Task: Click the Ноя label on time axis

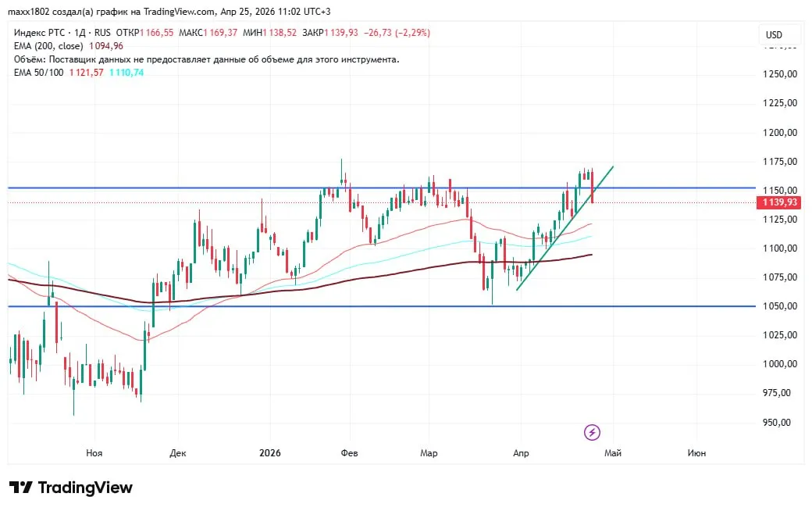Action: tap(94, 453)
